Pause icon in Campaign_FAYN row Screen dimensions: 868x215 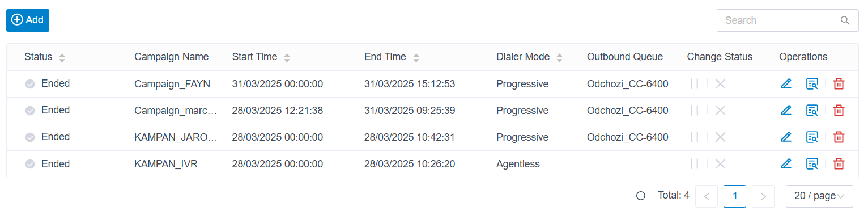[x=694, y=84]
